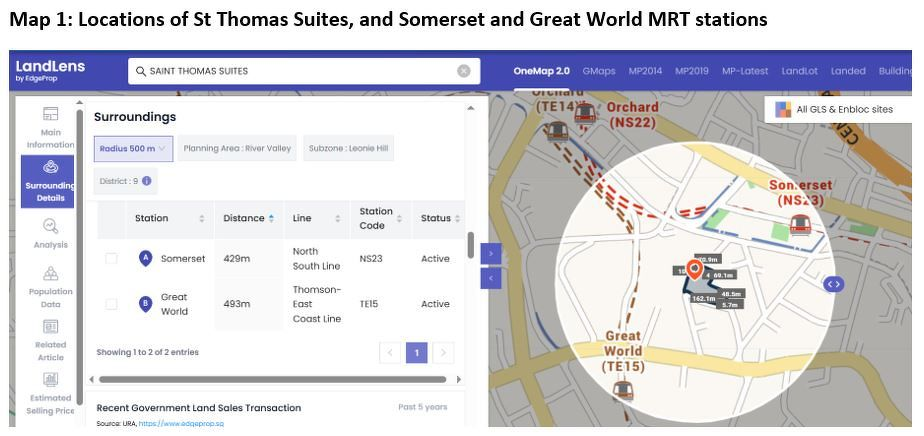Open the Radius 500 m dropdown
The height and width of the screenshot is (436, 924).
click(134, 149)
